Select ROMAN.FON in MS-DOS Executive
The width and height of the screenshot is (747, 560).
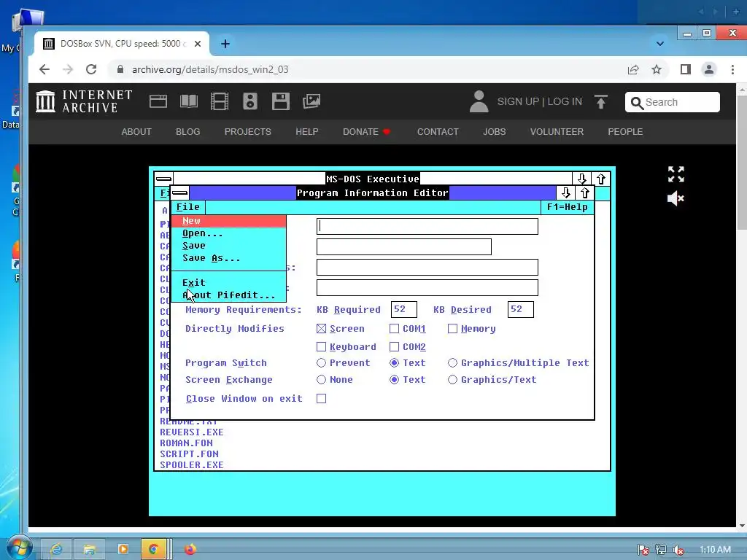(186, 443)
